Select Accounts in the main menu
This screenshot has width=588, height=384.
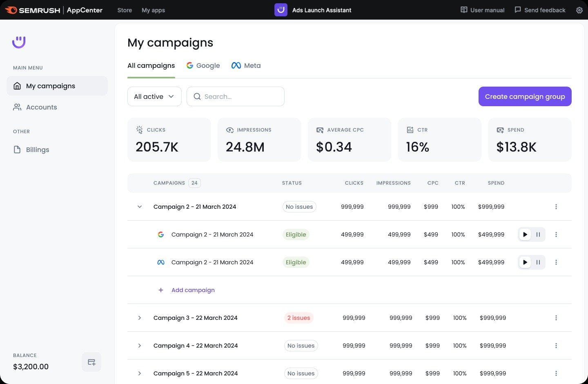coord(41,107)
